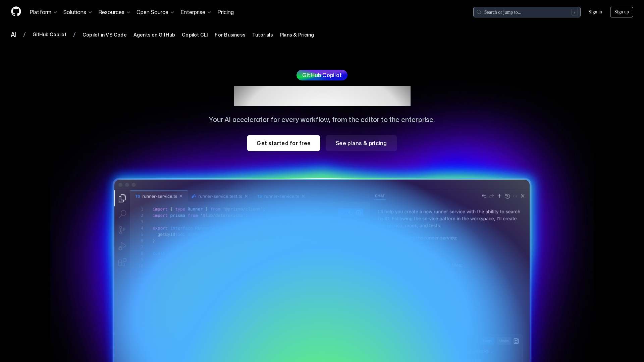Viewport: 644px width, 362px height.
Task: Select the Search icon in the sidebar
Action: [x=122, y=214]
